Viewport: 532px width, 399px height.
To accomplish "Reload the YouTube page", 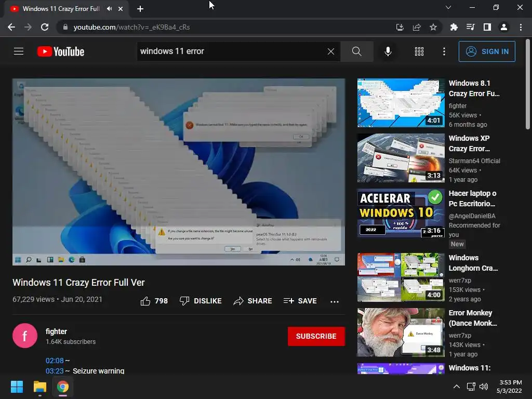I will (x=45, y=27).
